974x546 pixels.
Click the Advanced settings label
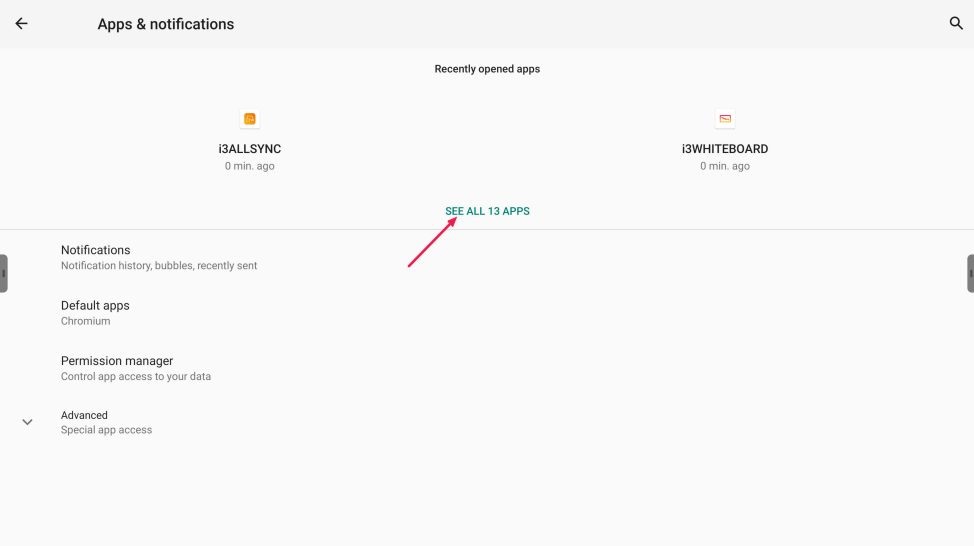click(84, 415)
